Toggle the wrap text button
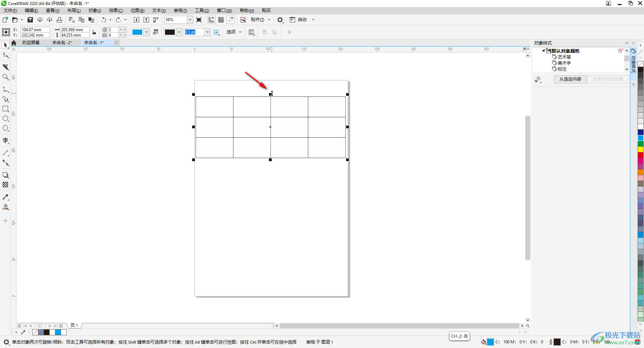This screenshot has width=644, height=348. [252, 32]
